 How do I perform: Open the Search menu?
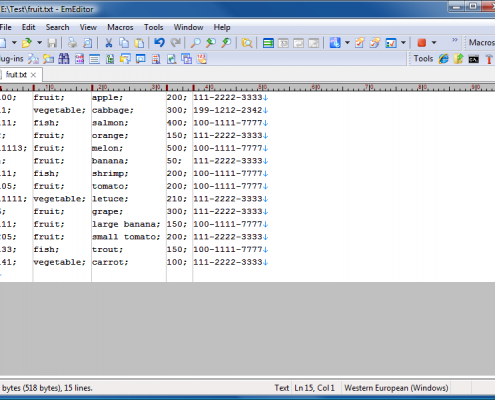coord(57,27)
